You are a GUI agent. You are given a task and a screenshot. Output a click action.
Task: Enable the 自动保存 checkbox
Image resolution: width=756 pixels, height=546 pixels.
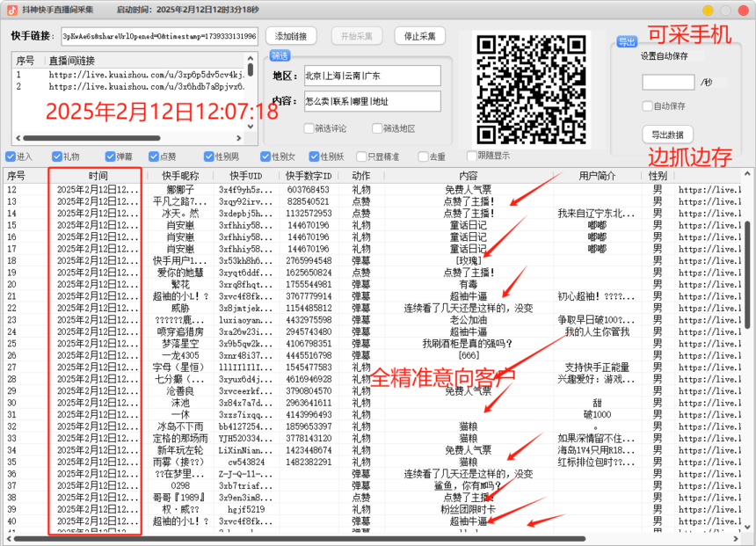coord(648,106)
